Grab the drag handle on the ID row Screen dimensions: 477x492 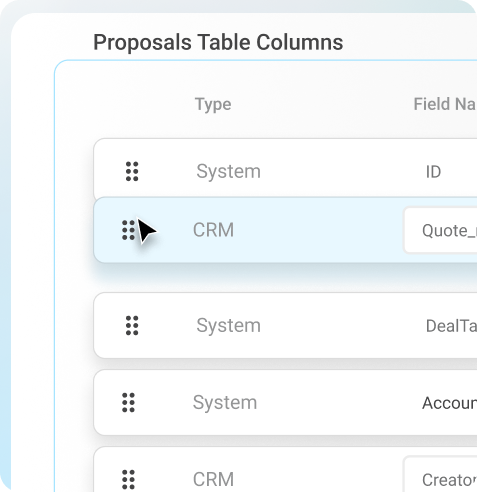point(132,172)
